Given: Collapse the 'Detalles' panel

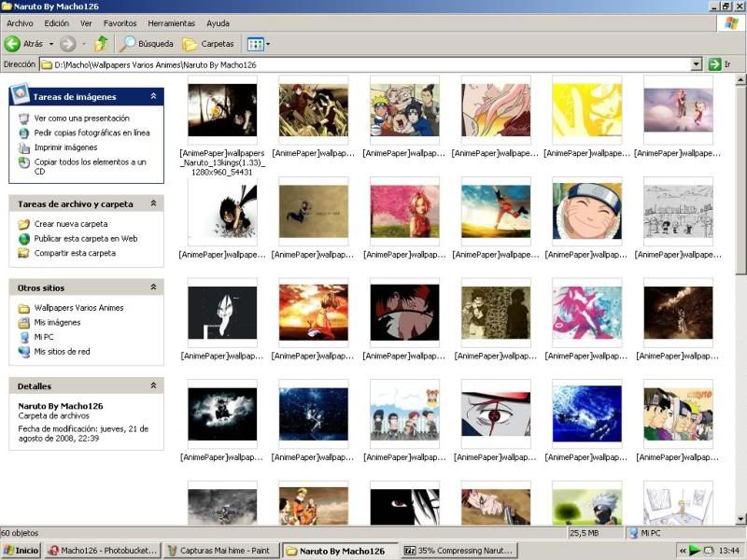Looking at the screenshot, I should tap(153, 385).
